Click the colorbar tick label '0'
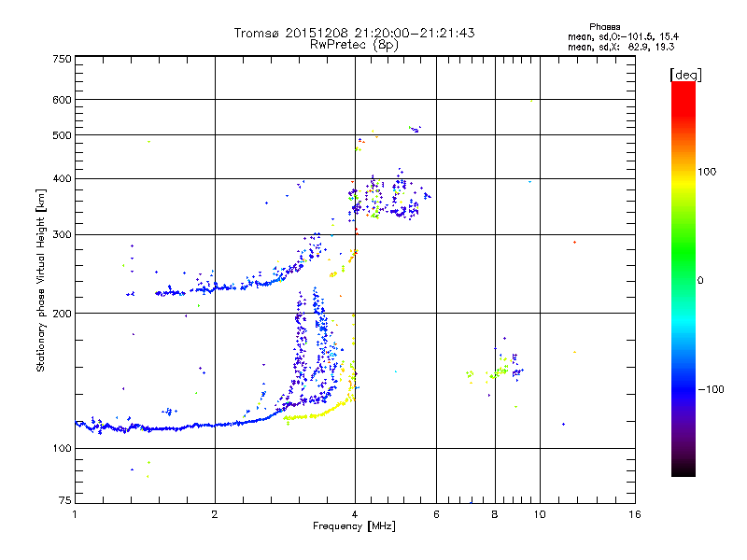This screenshot has width=747, height=560. click(700, 281)
